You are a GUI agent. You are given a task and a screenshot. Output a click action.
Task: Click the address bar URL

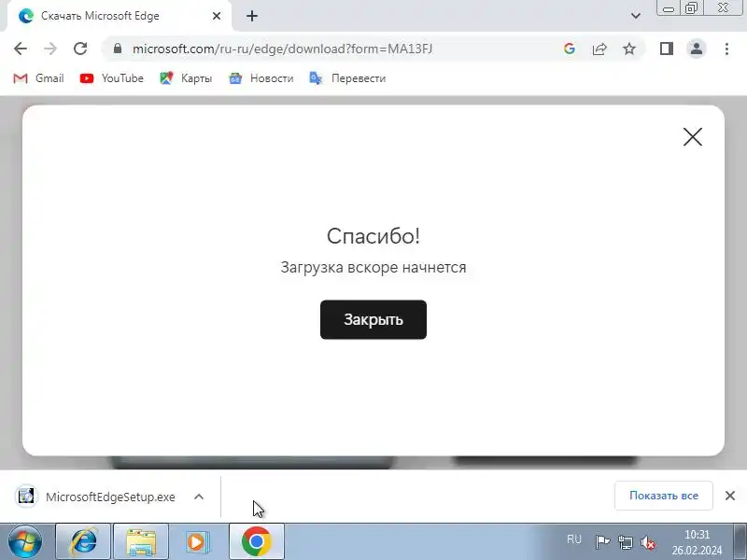click(x=283, y=49)
